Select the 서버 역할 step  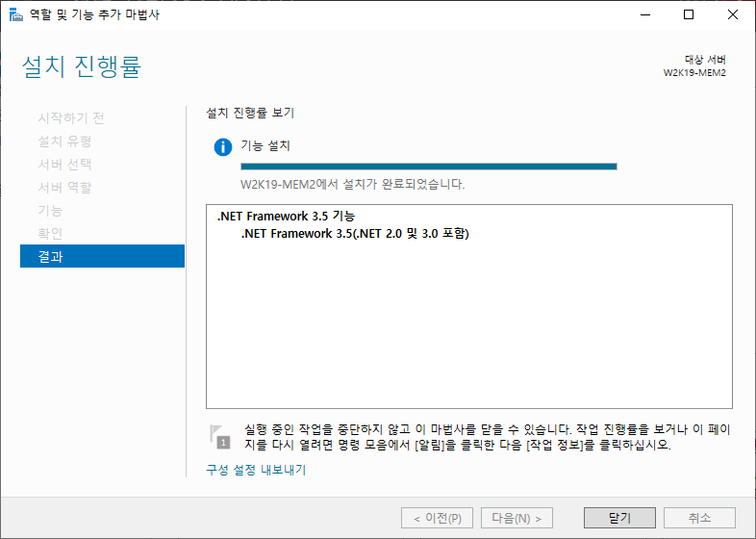pyautogui.click(x=65, y=188)
